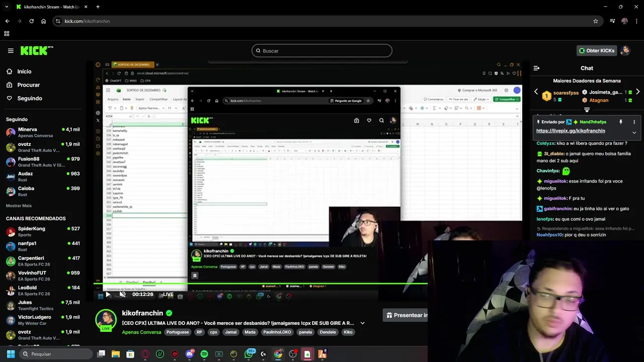Viewport: 644px width, 362px height.
Task: Open the tab search dropdown
Action: [7, 7]
